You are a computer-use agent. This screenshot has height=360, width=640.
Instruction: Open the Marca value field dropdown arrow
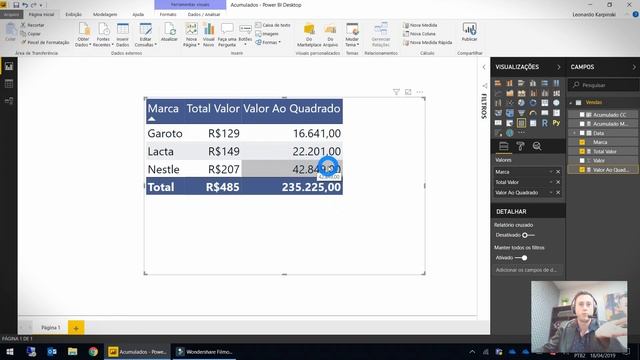tap(551, 172)
